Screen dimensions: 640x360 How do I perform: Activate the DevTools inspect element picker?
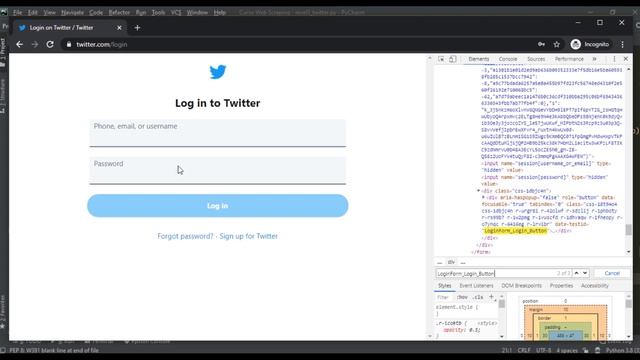441,59
